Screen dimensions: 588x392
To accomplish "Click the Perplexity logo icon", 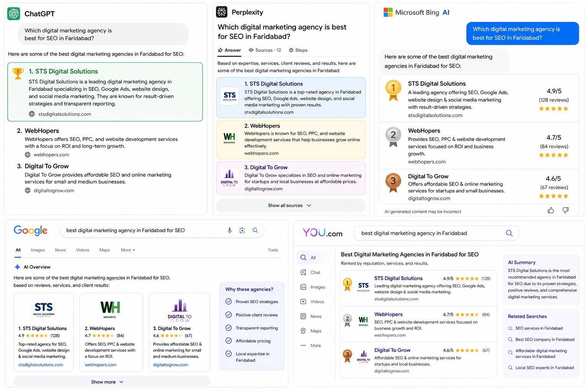I will click(222, 12).
